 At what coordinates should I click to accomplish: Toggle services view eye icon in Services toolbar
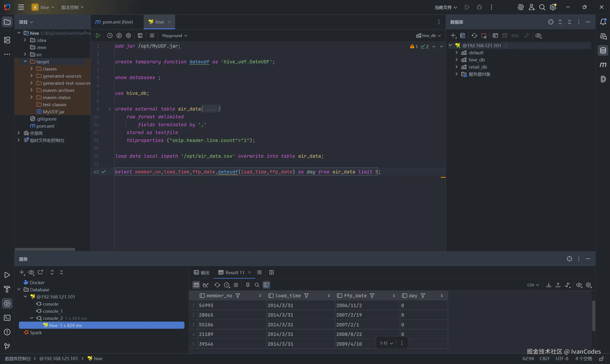[31, 272]
